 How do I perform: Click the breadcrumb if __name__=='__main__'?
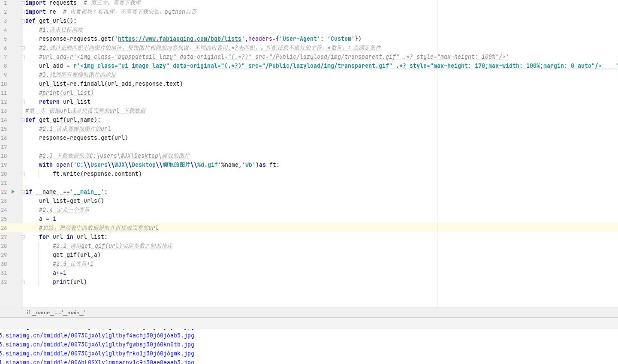(56, 313)
